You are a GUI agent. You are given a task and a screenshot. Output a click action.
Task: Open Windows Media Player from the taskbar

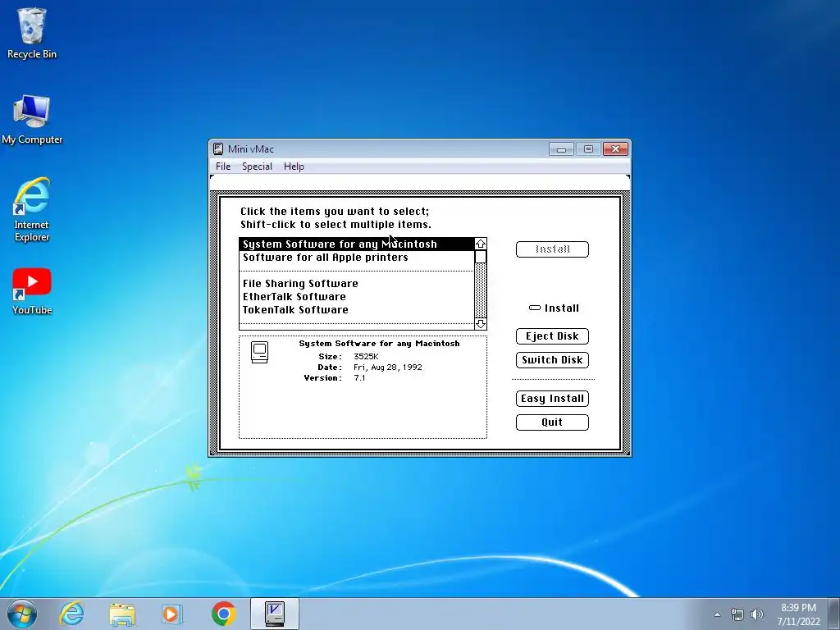[x=172, y=614]
